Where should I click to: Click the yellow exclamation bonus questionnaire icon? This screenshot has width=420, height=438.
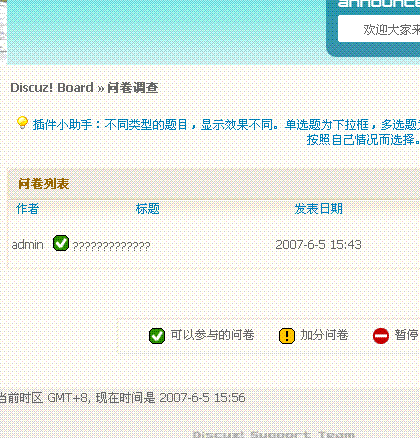coord(287,336)
